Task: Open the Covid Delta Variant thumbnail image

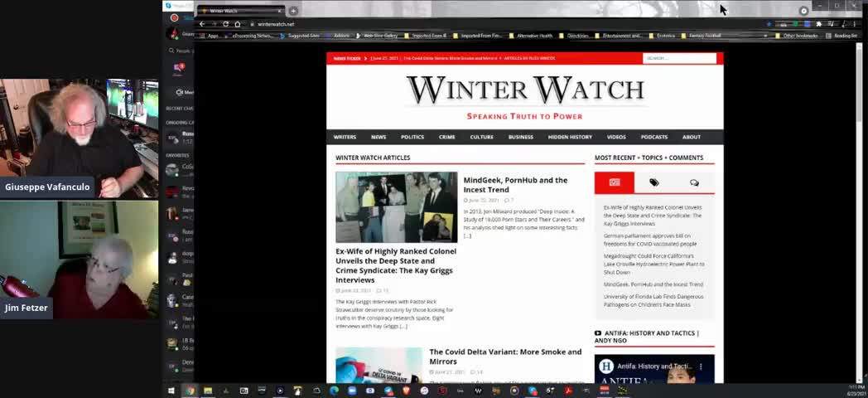Action: coord(379,366)
